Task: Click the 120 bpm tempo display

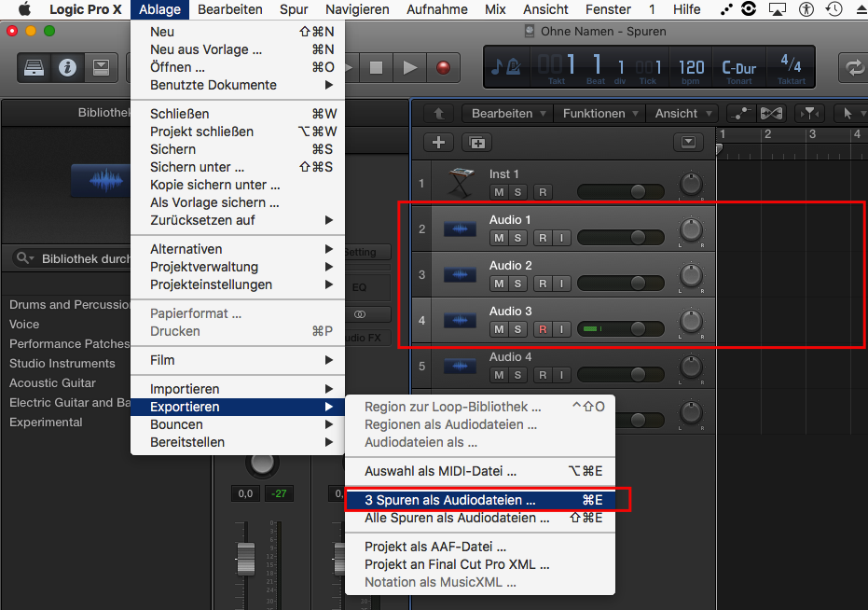Action: coord(692,67)
